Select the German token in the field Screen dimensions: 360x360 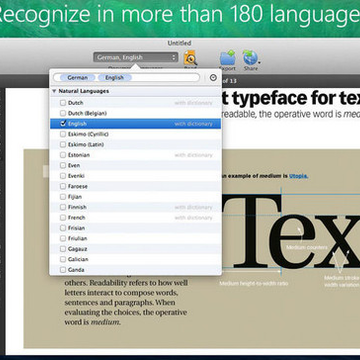(x=78, y=78)
